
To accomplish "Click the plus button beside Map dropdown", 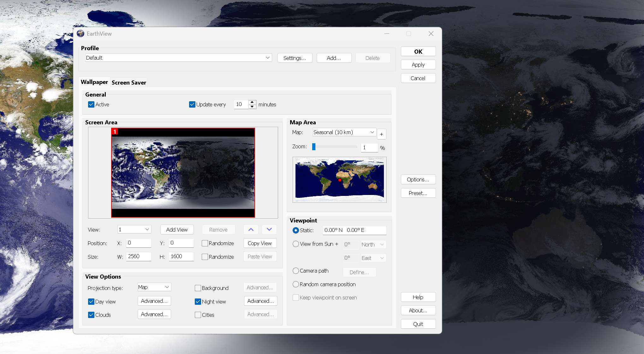I will pos(381,134).
